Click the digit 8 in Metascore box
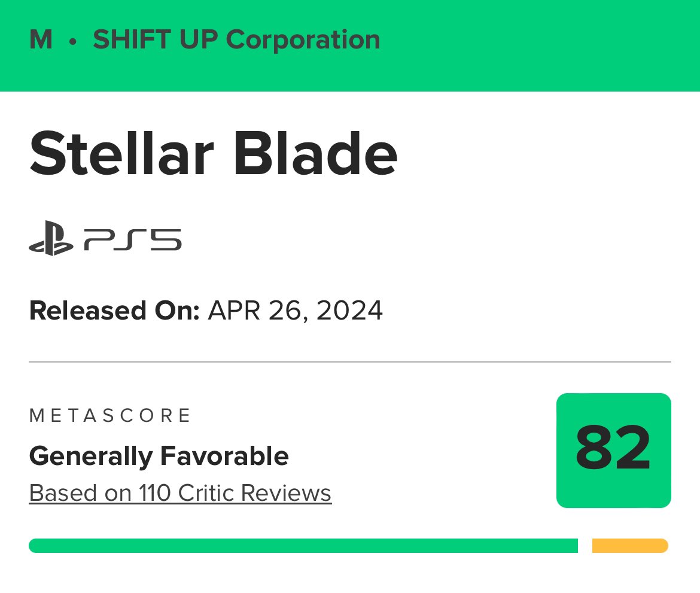This screenshot has width=700, height=593. click(594, 448)
